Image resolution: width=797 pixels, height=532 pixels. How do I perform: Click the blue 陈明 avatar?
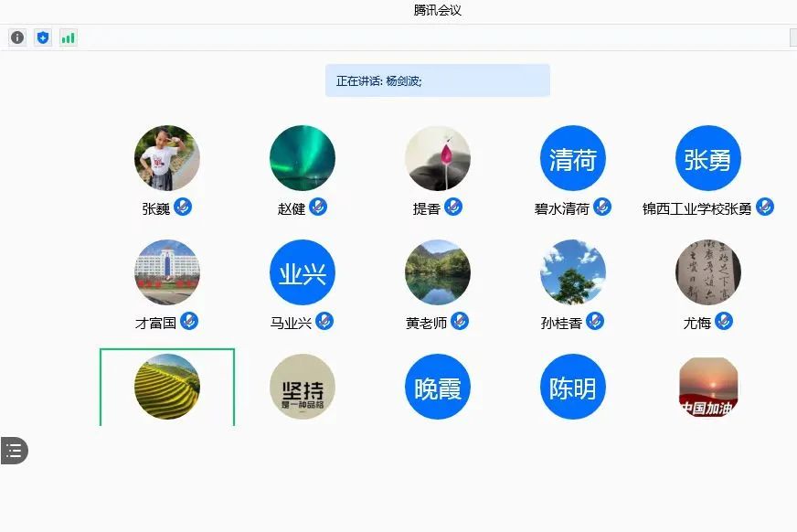pyautogui.click(x=573, y=387)
